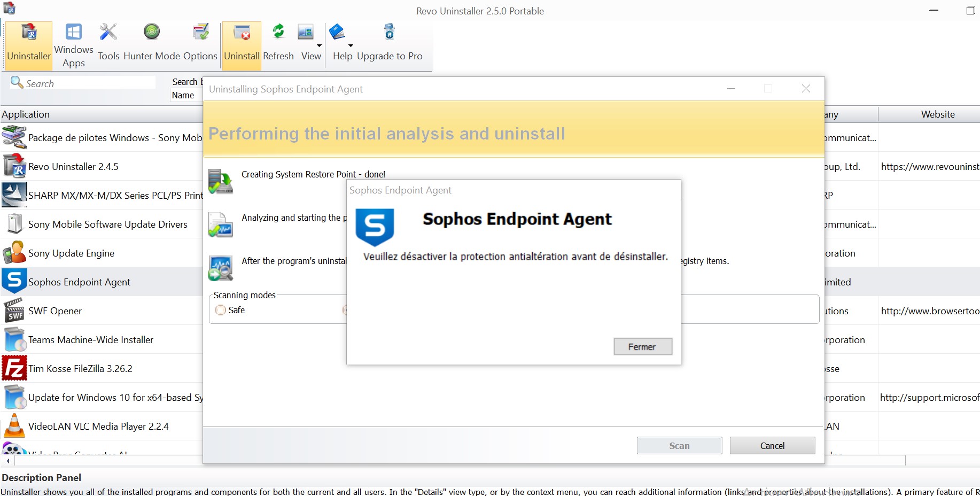Restore the Revo Uninstaller window
The image size is (980, 496).
(970, 10)
